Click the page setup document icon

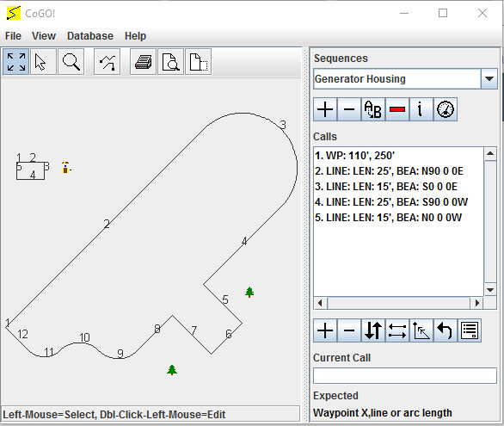[199, 62]
